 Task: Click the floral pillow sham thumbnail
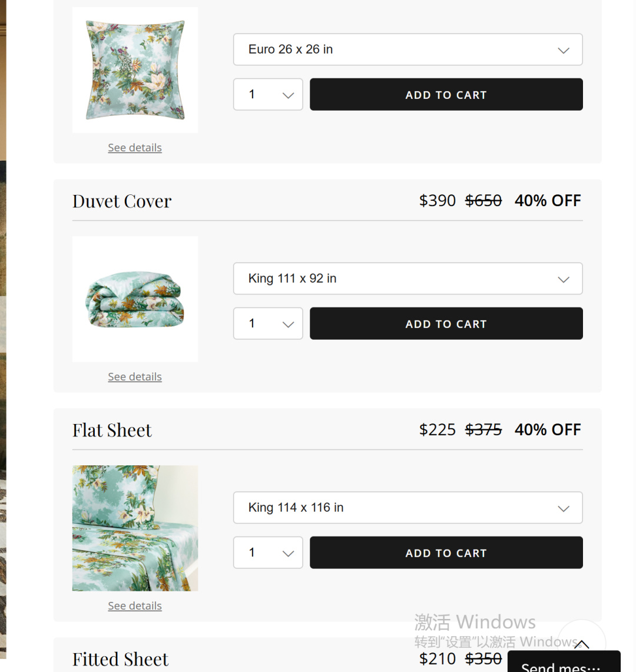[135, 70]
